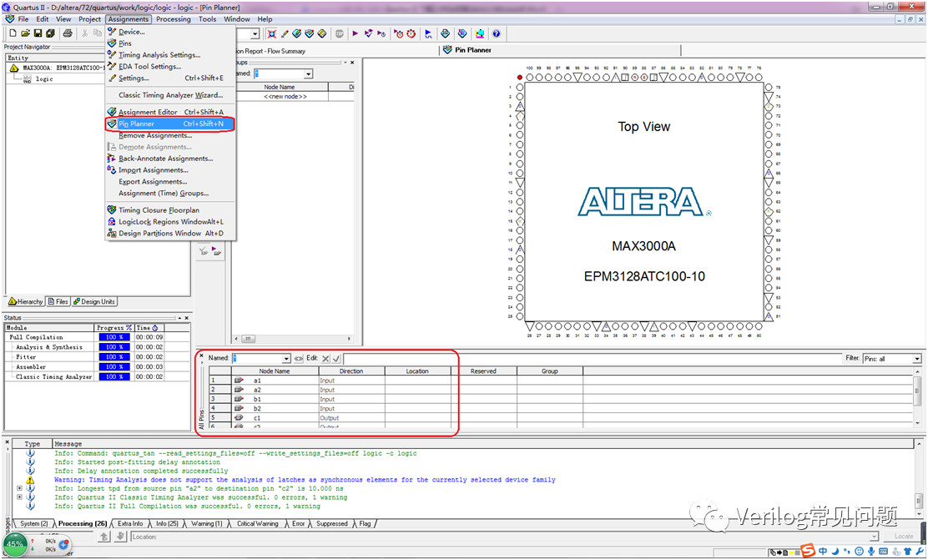Open the Tools menu
The image size is (928, 560).
(x=207, y=19)
